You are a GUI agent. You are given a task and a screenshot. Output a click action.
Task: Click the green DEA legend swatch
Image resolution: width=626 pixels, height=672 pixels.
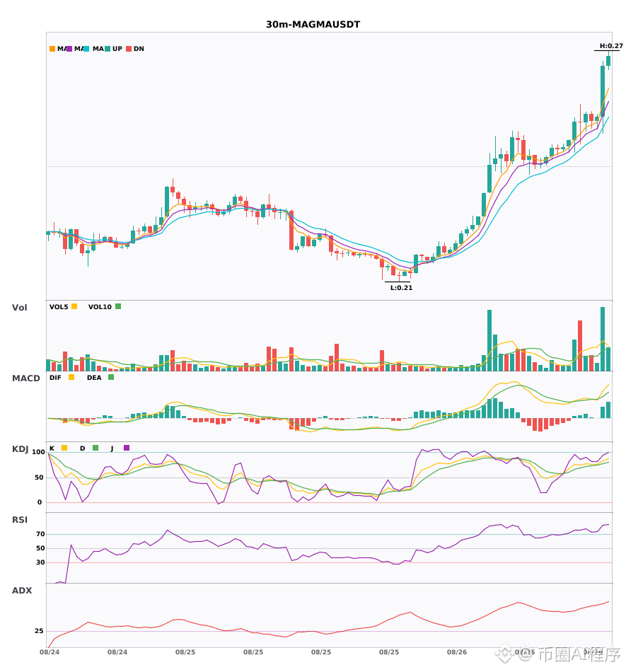coord(111,377)
